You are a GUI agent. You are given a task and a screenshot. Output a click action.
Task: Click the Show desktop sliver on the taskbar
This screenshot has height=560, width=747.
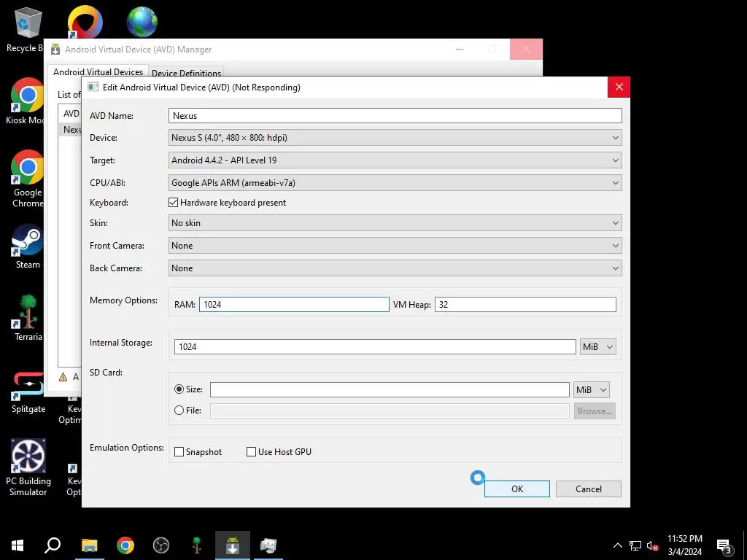(745, 545)
